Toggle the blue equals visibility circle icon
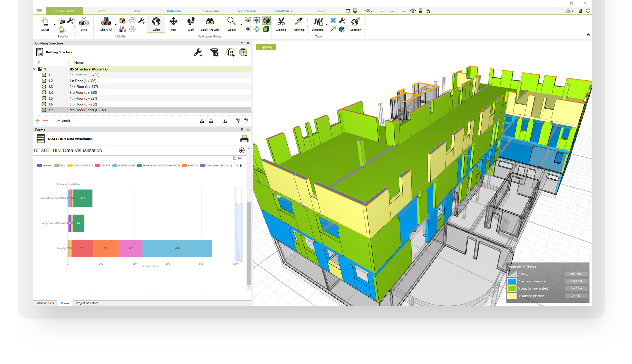 [x=132, y=29]
